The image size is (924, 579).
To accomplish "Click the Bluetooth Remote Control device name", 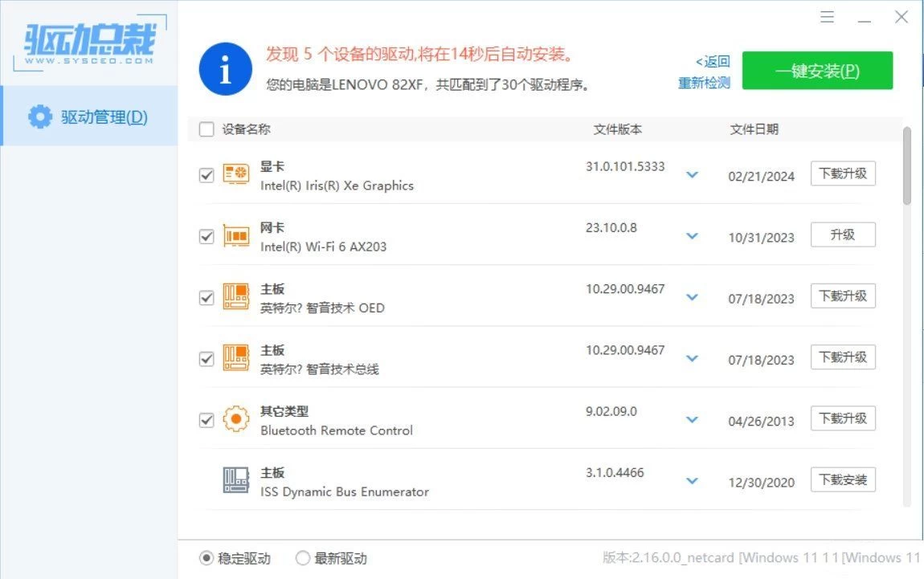I will click(x=337, y=430).
